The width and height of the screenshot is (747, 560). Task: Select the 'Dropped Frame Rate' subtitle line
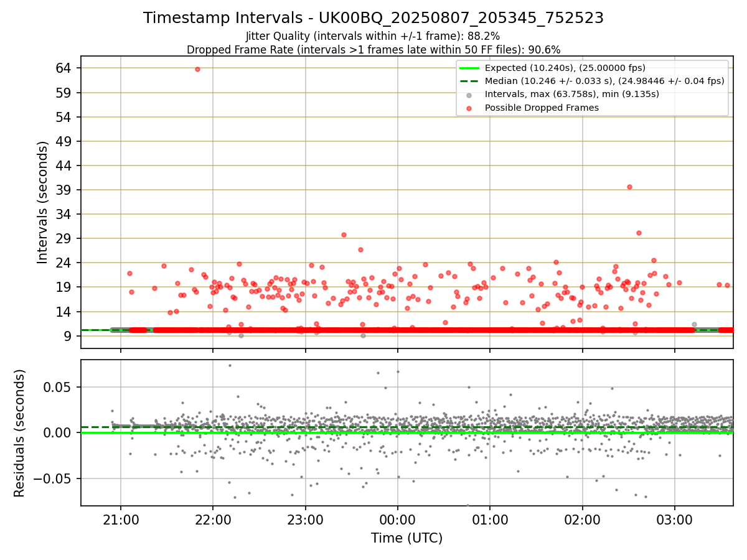[374, 50]
